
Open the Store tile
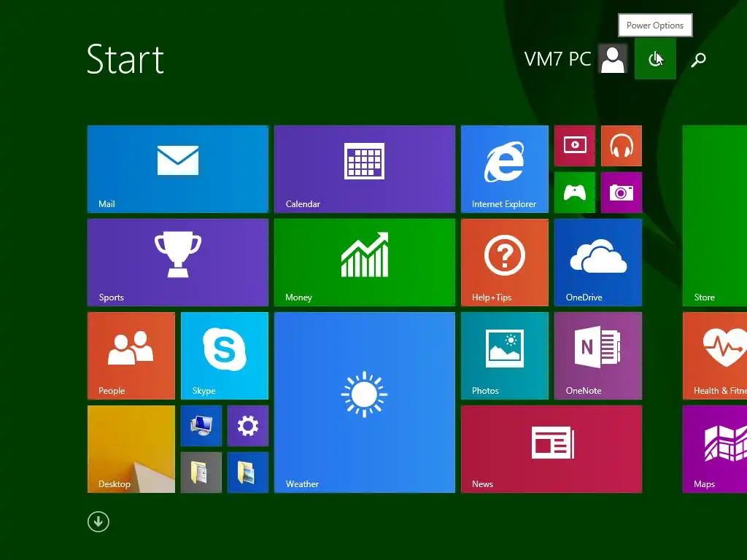pos(715,216)
